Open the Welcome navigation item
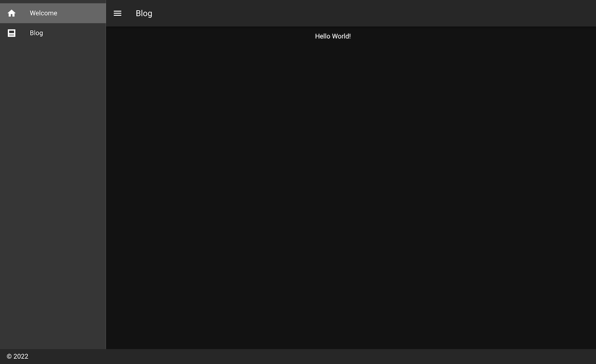This screenshot has width=596, height=364. click(x=53, y=13)
